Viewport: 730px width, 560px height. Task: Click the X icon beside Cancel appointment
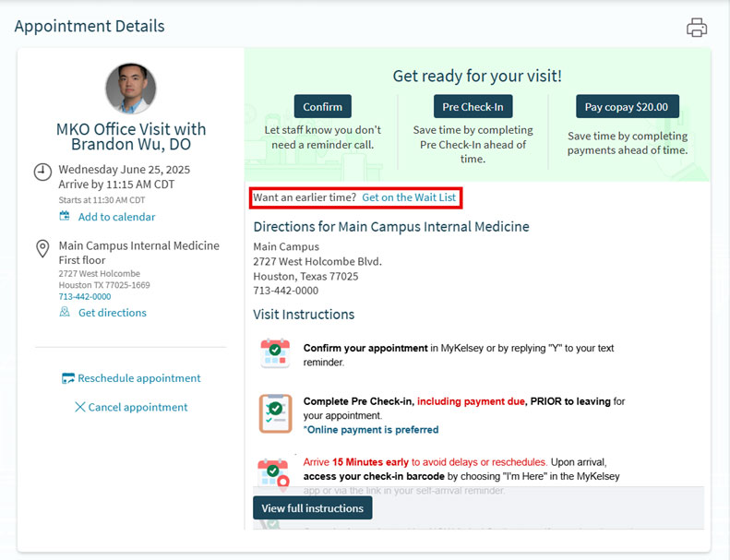79,407
